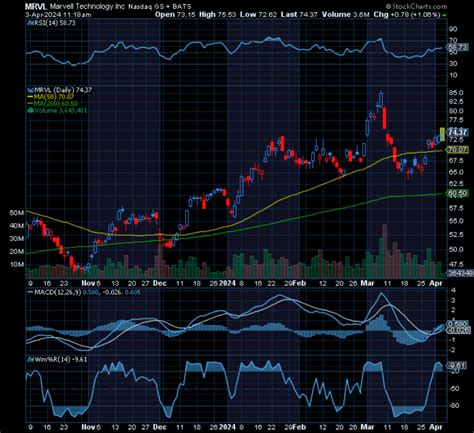The height and width of the screenshot is (433, 474).
Task: Click the 47.5 price axis label
Action: [x=456, y=264]
